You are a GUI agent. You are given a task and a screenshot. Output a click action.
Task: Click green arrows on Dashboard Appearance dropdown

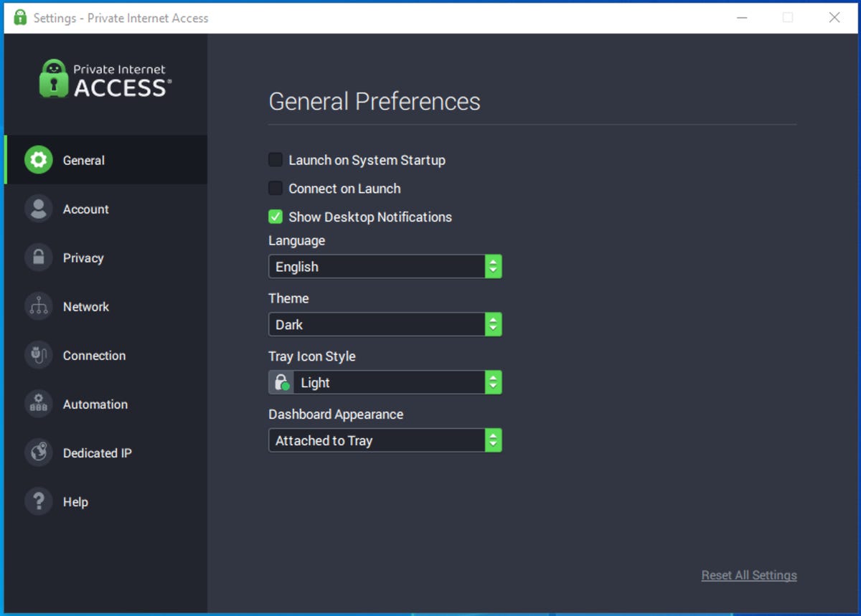493,440
